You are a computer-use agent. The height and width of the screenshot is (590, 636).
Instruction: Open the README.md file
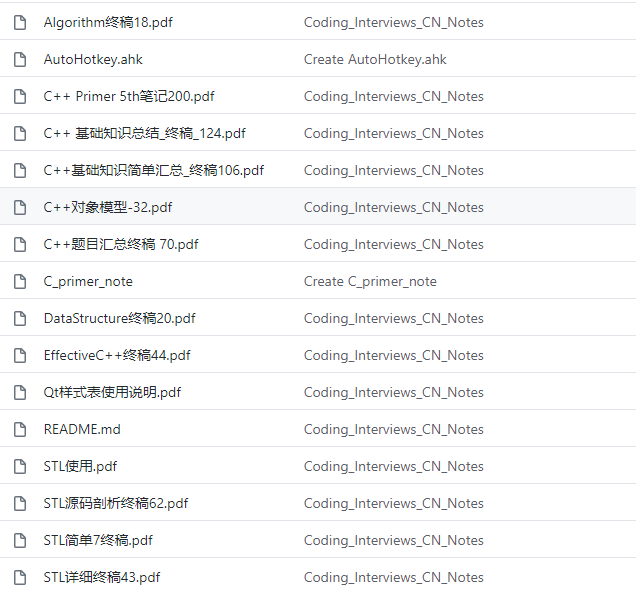82,429
